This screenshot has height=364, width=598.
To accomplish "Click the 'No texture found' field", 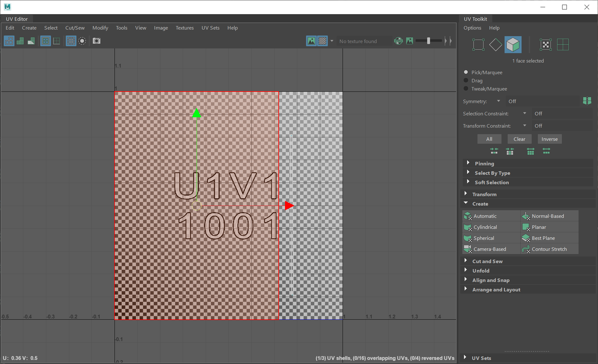I will coord(364,41).
